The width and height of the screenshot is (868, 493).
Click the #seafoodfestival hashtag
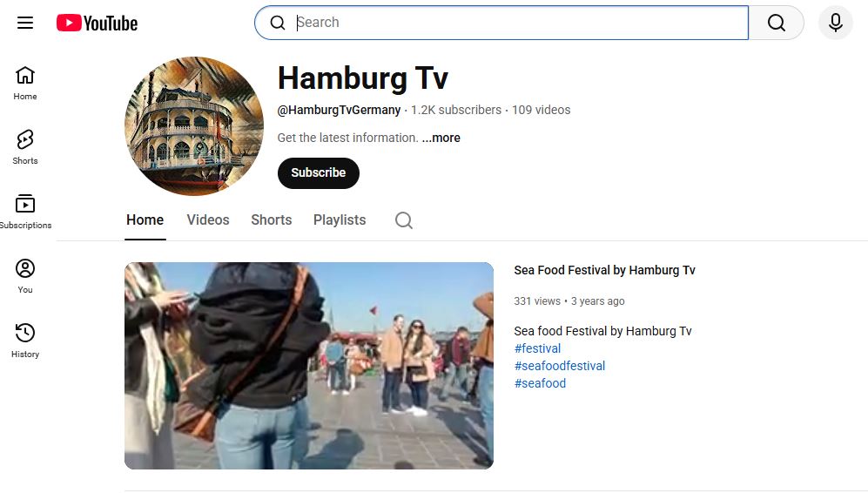pos(559,366)
